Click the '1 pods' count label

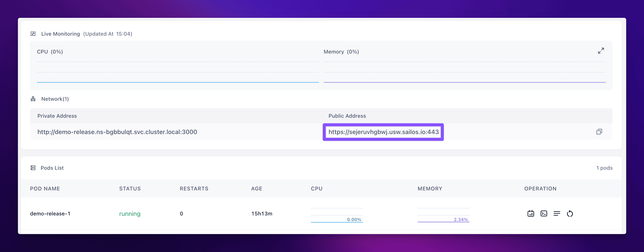(604, 168)
